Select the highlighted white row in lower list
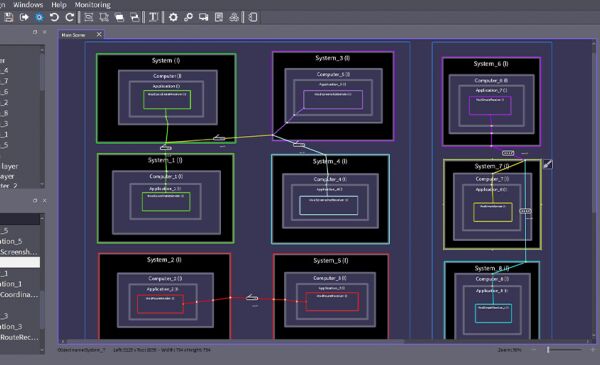The image size is (600, 365). [x=20, y=262]
